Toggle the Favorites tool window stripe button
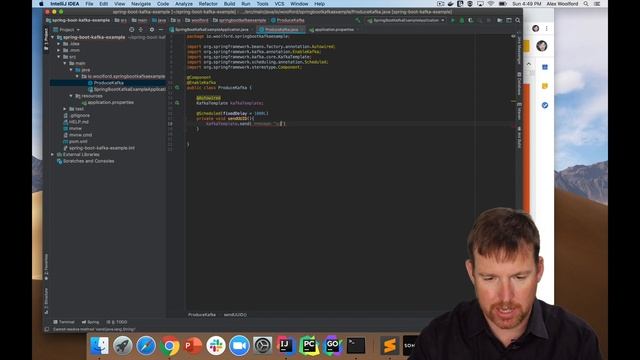This screenshot has height=360, width=640. point(46,267)
